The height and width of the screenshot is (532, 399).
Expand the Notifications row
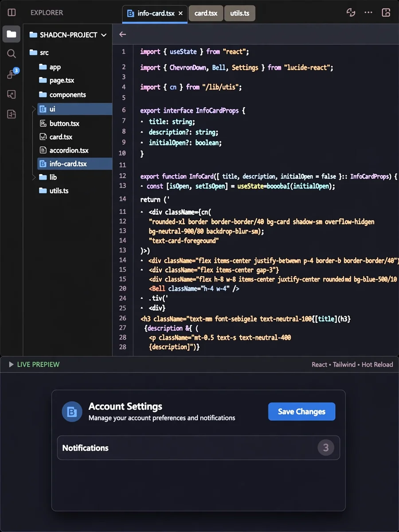(199, 448)
